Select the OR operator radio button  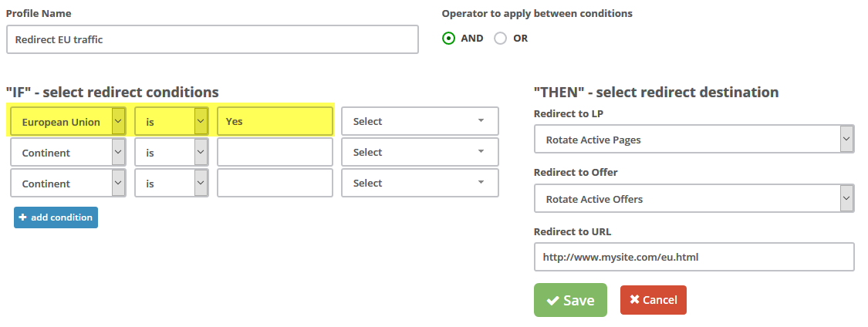[501, 38]
